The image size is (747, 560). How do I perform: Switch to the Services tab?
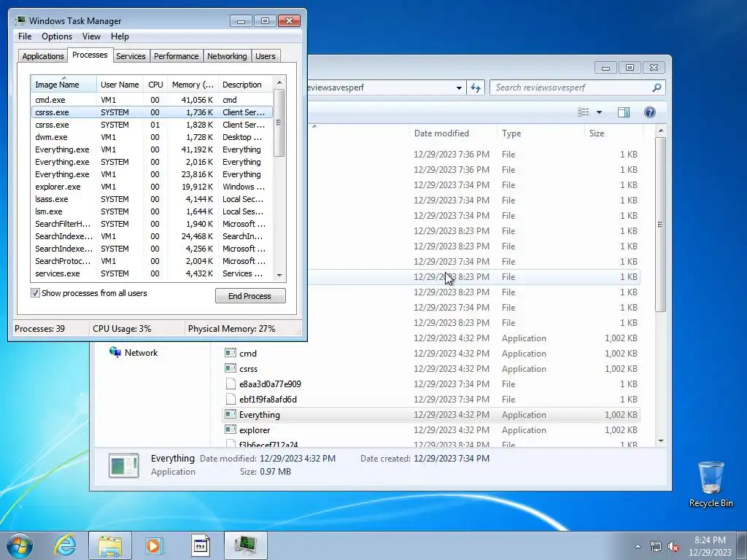(x=131, y=56)
